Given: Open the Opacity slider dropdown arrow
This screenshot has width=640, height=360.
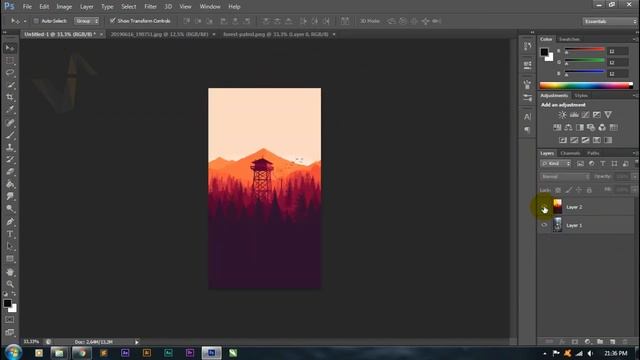Looking at the screenshot, I should (x=634, y=177).
